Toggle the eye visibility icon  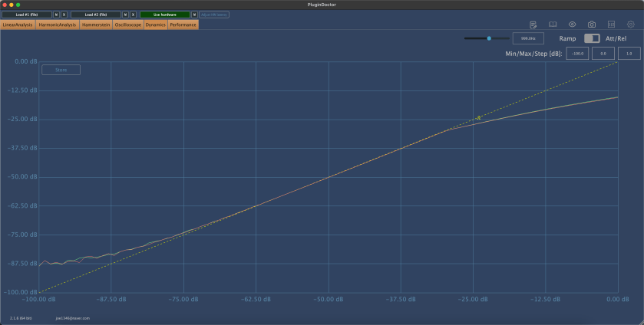point(572,25)
